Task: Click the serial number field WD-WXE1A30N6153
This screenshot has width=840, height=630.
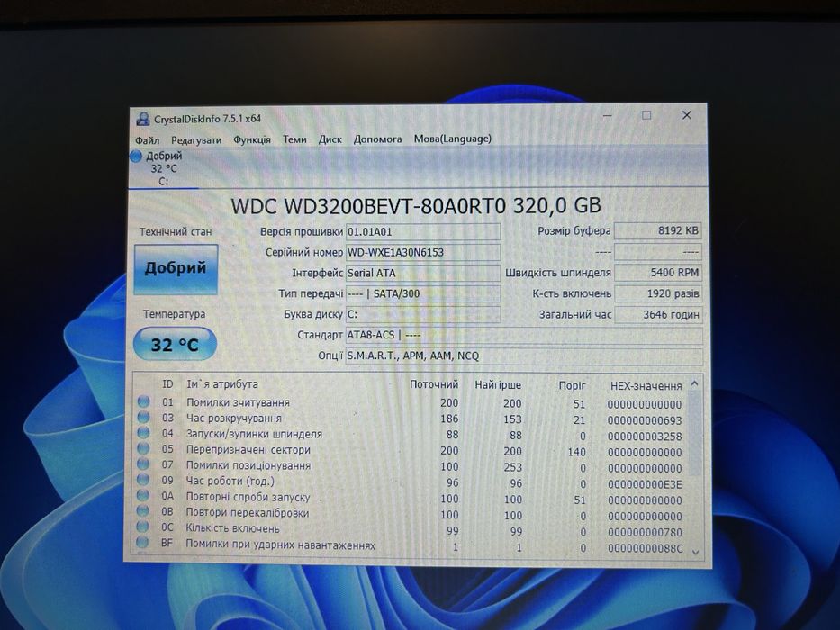Action: [x=423, y=252]
